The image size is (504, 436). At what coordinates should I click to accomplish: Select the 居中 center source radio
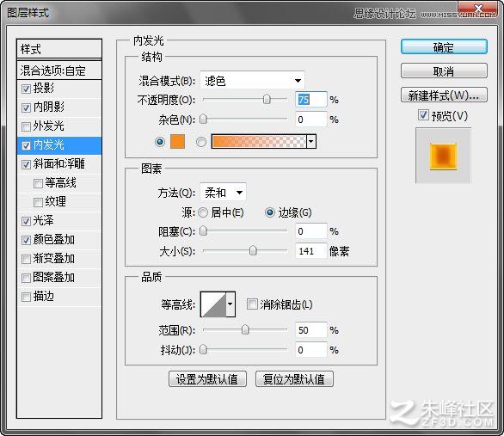pyautogui.click(x=203, y=212)
